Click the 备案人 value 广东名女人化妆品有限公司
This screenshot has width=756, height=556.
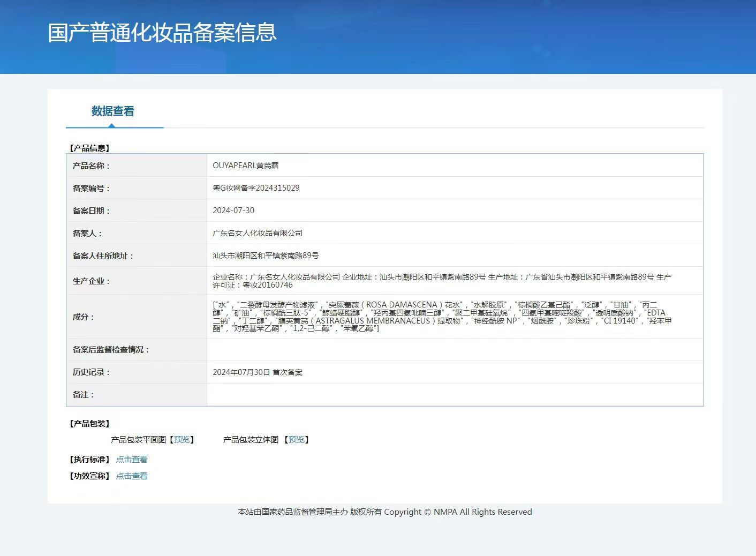point(258,233)
